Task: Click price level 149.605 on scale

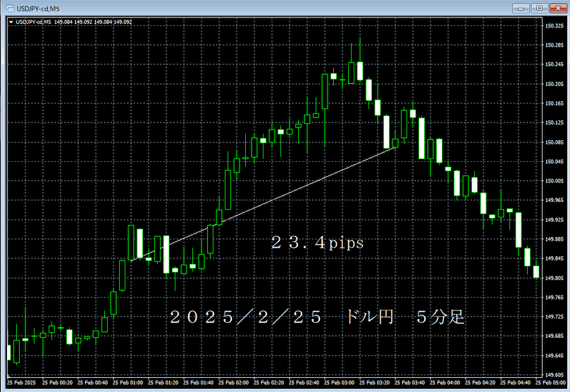Action: click(554, 375)
